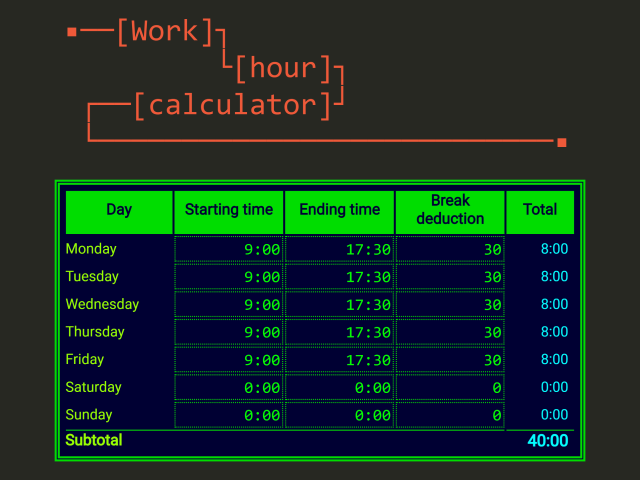The width and height of the screenshot is (640, 480).
Task: Edit Wednesday starting time field
Action: [229, 304]
